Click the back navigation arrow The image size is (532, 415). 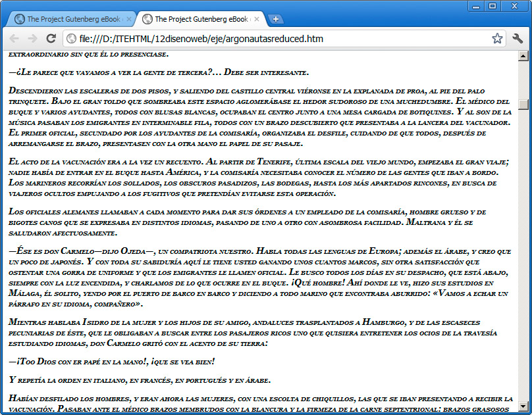(14, 39)
